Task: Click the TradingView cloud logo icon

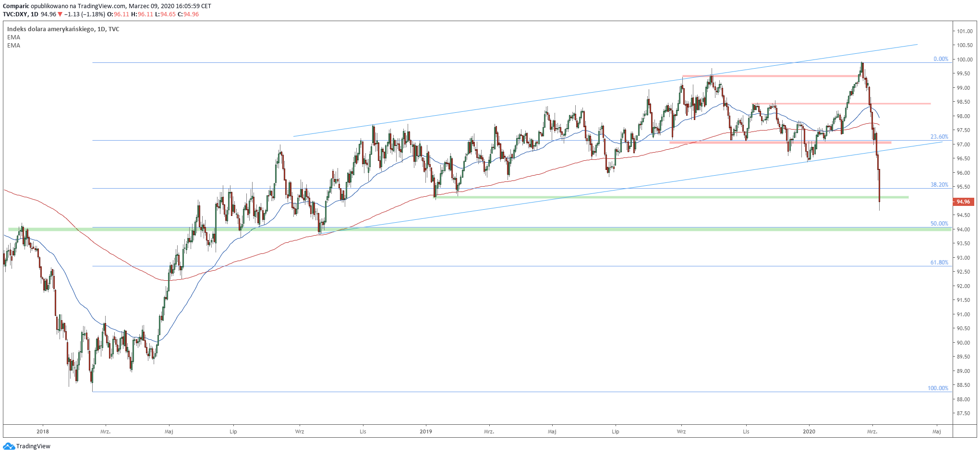Action: click(9, 446)
